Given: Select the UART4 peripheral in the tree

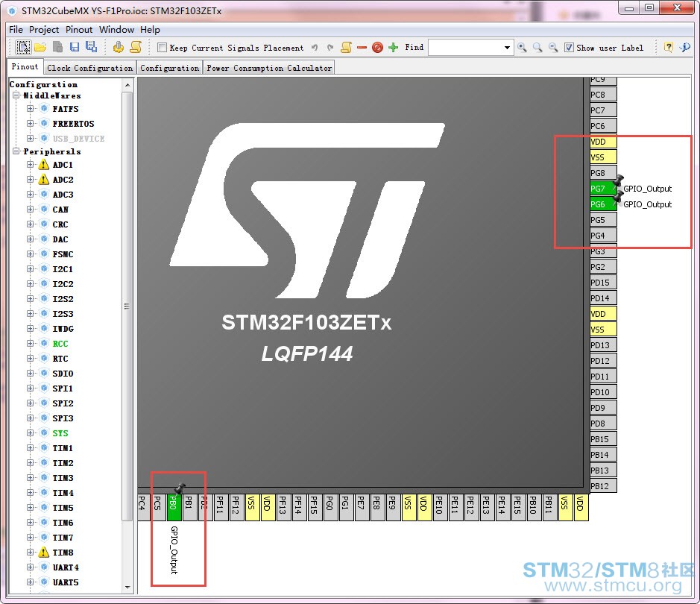Looking at the screenshot, I should coord(65,567).
